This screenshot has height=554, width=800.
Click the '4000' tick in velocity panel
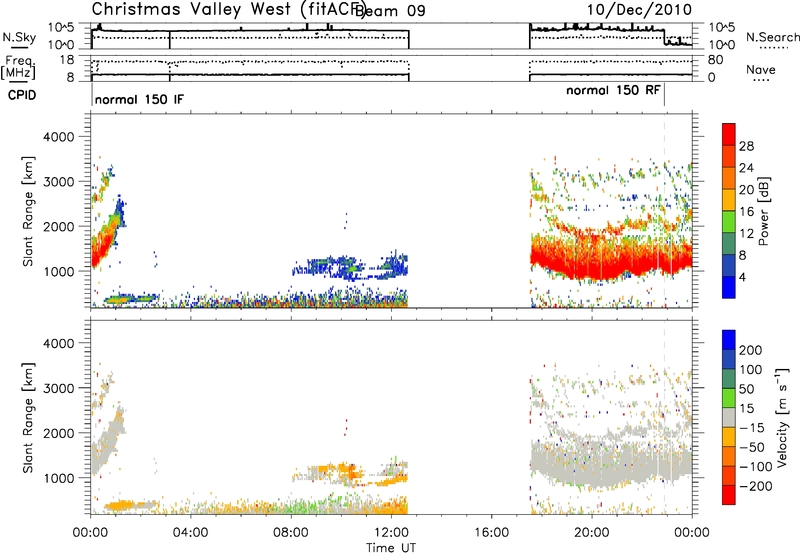coord(59,343)
